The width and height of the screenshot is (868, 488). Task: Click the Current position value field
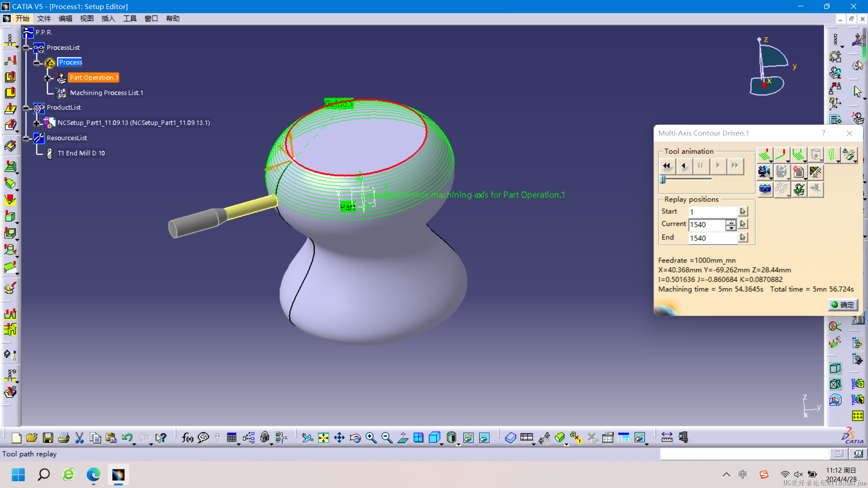pyautogui.click(x=708, y=225)
